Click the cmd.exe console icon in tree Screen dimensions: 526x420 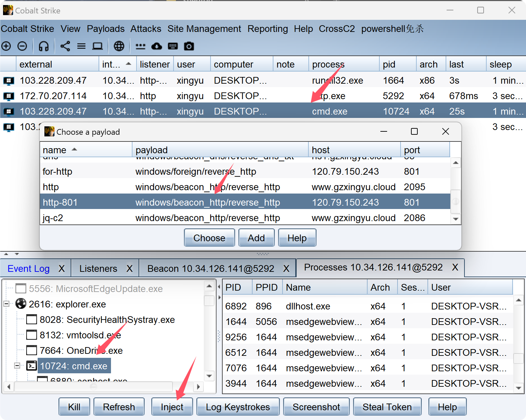tap(32, 366)
